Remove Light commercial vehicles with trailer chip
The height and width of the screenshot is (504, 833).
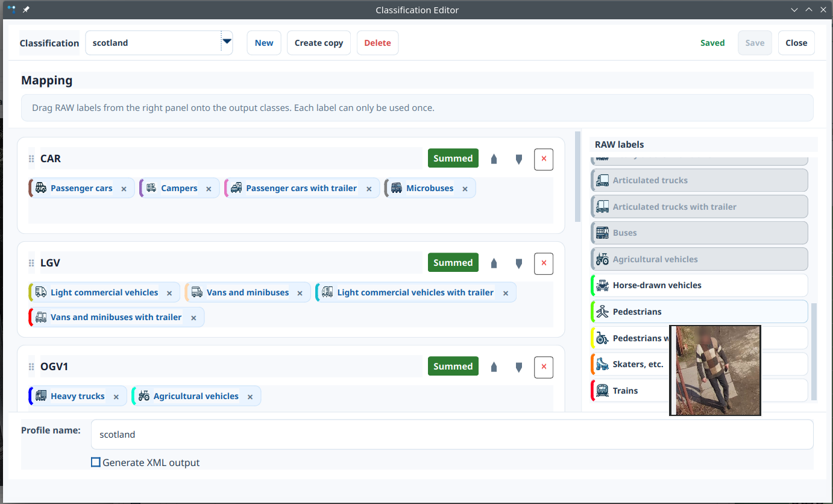(505, 293)
